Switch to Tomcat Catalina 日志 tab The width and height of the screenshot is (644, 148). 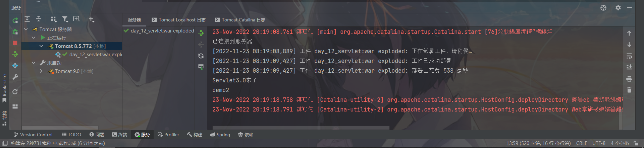tap(240, 20)
